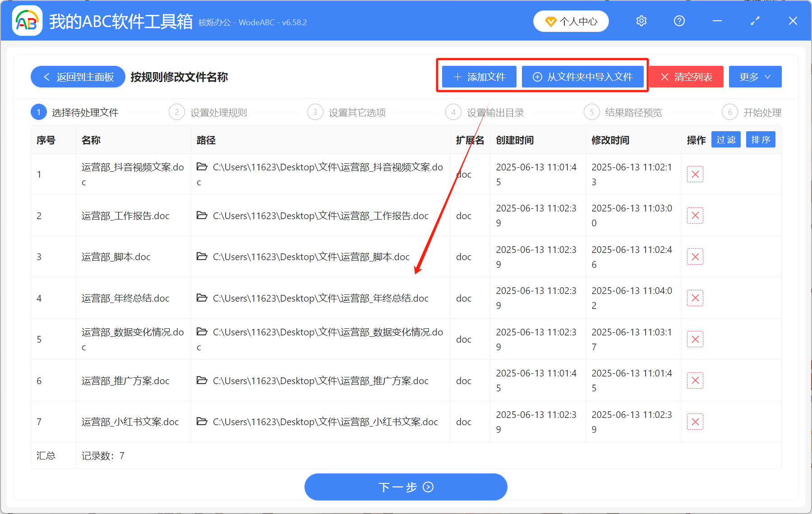Click the 下一步 next step button

(x=406, y=487)
